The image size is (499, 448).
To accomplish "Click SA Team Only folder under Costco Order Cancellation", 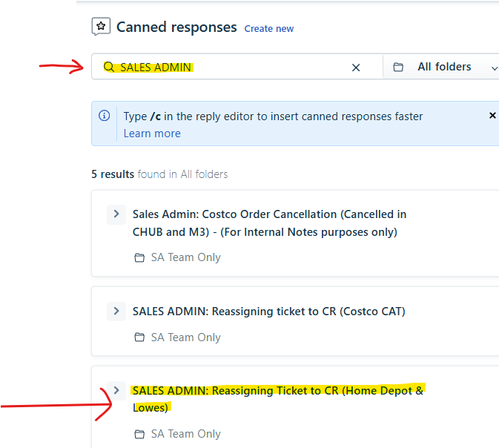I will (x=185, y=257).
